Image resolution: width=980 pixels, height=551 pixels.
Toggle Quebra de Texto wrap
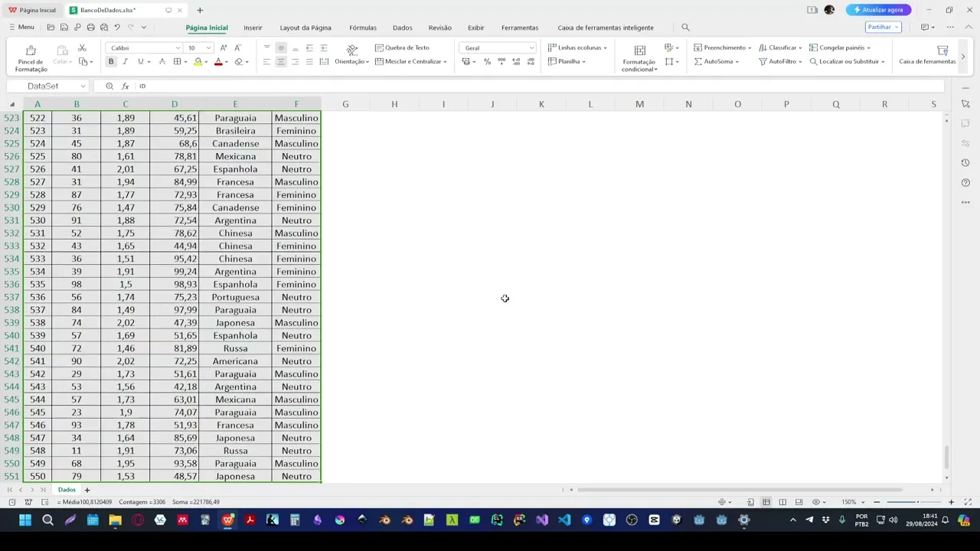pyautogui.click(x=402, y=47)
